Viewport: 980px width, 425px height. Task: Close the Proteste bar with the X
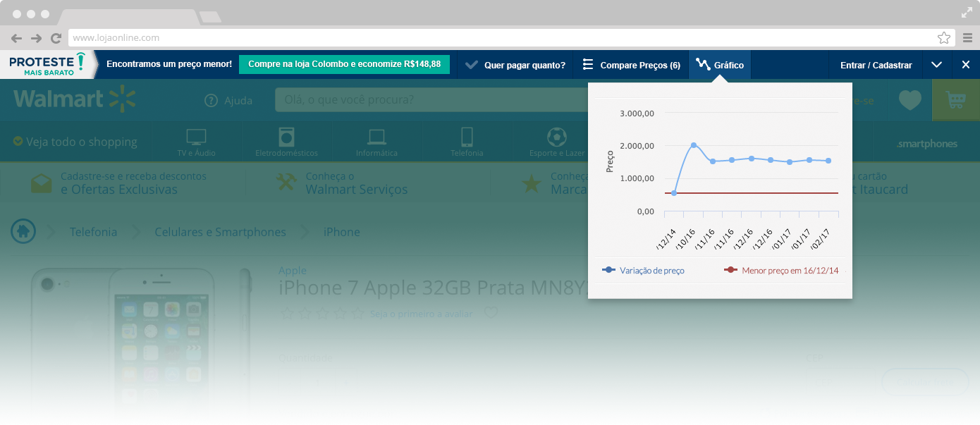coord(966,65)
